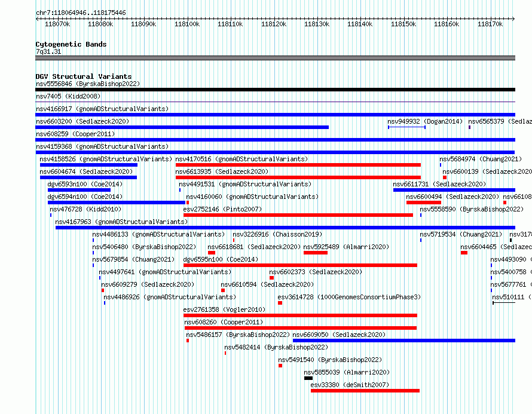The width and height of the screenshot is (532, 414).
Task: Select the red nsv6600494 variant bar
Action: 424,203
